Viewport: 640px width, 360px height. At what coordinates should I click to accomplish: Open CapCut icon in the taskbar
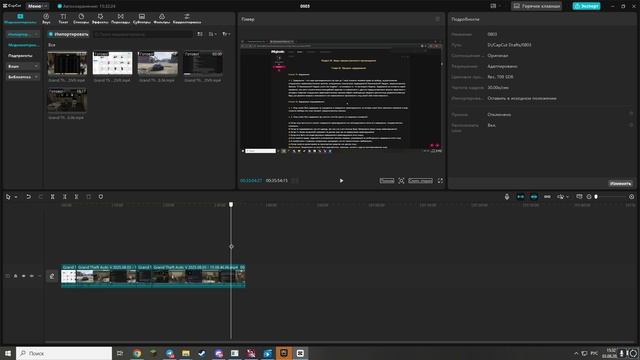pyautogui.click(x=300, y=353)
